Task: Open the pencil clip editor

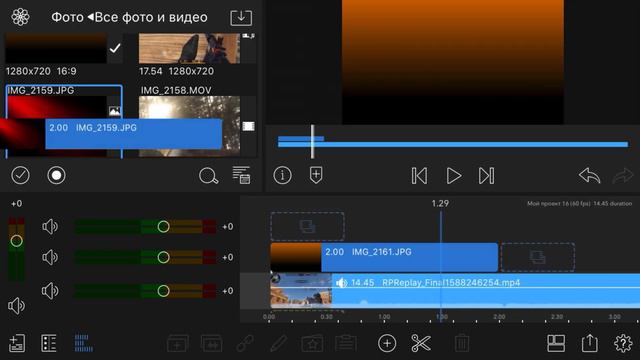Action: [278, 343]
